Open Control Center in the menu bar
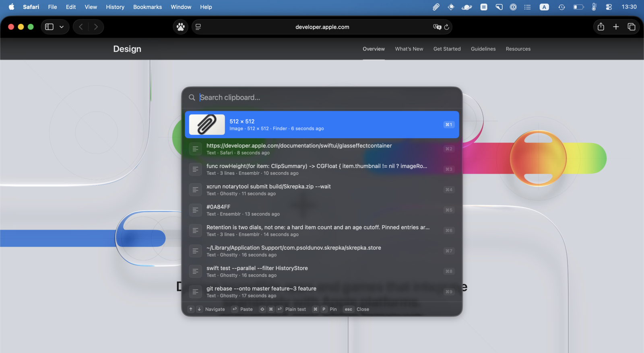Image resolution: width=644 pixels, height=353 pixels. (609, 7)
